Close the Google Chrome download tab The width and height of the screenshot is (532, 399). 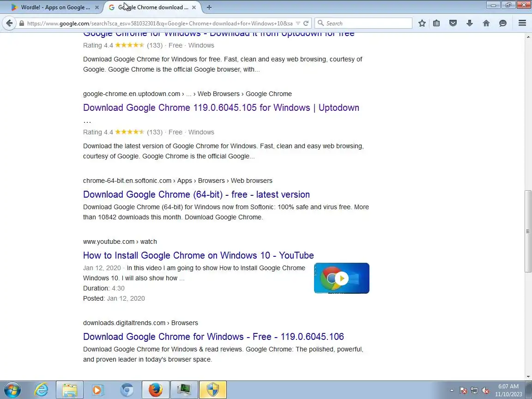(x=194, y=7)
